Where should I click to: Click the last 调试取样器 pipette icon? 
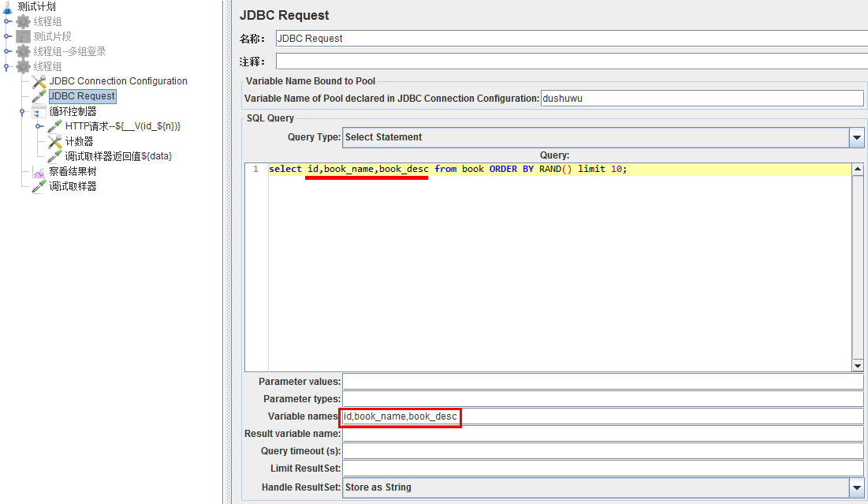point(39,187)
